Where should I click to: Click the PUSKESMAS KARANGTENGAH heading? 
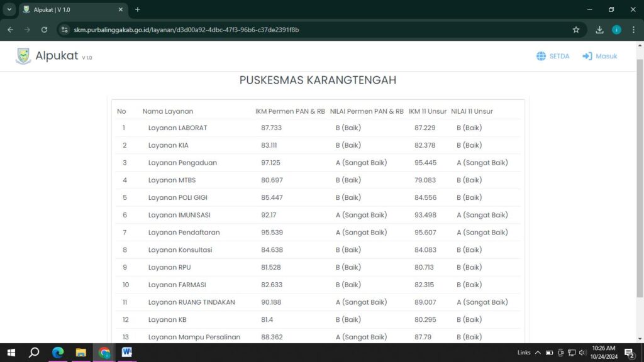pos(318,80)
